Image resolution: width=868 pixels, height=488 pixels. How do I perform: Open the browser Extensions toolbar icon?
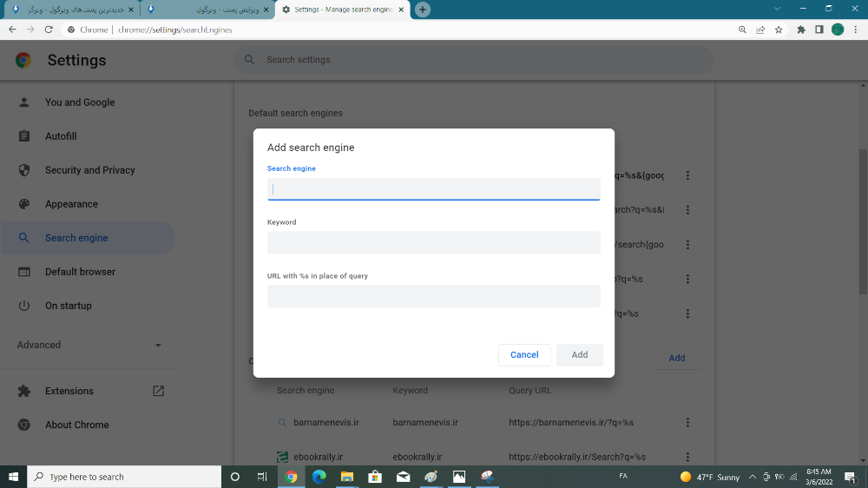click(801, 30)
